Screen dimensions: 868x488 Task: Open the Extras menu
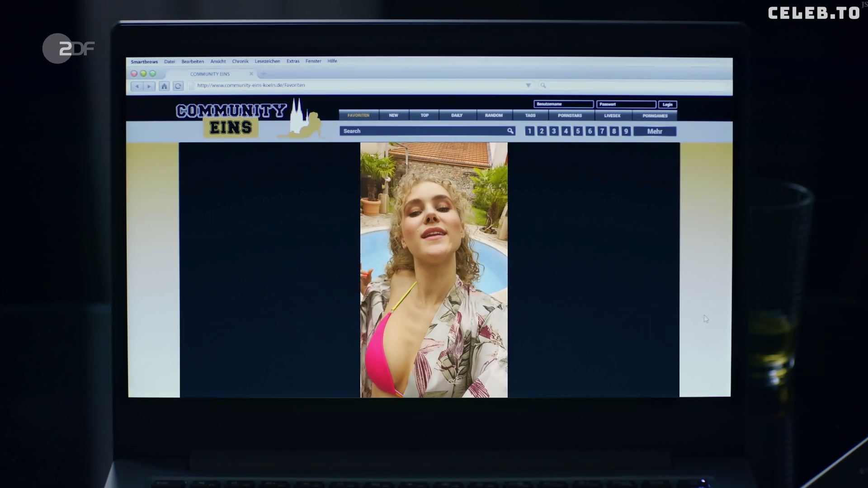coord(293,61)
